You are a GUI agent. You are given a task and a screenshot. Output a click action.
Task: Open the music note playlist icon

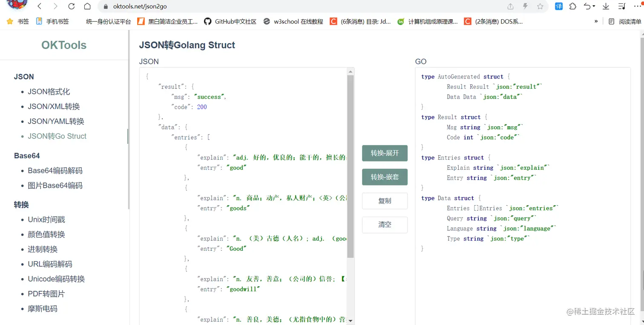click(622, 6)
